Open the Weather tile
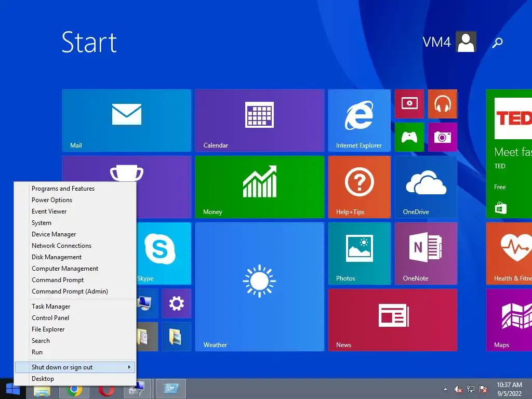Viewport: 532px width, 399px height. [260, 287]
